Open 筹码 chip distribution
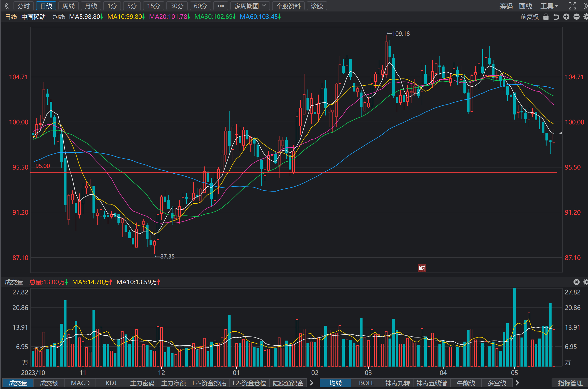This screenshot has width=588, height=389. pyautogui.click(x=506, y=6)
